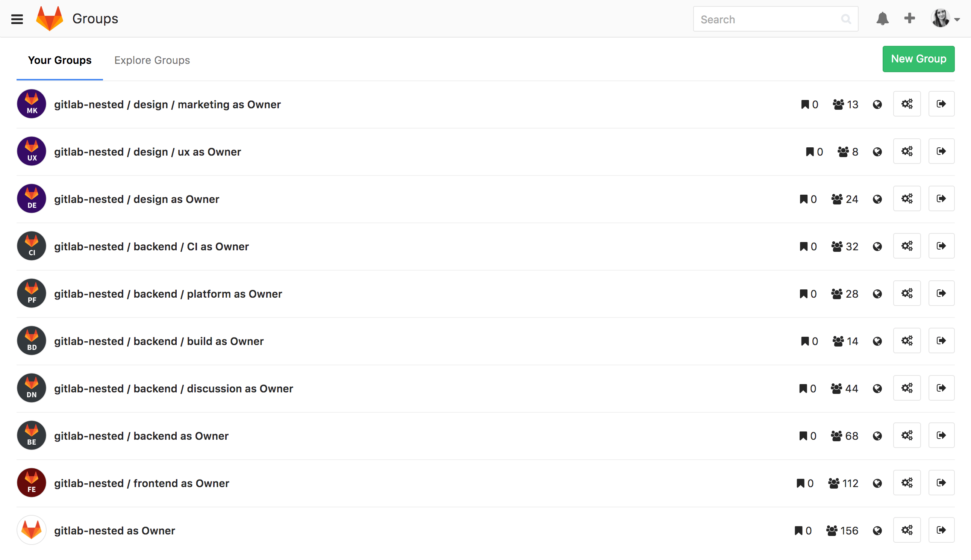Click the GitLab fox logo
Image resolution: width=971 pixels, height=560 pixels.
point(50,18)
